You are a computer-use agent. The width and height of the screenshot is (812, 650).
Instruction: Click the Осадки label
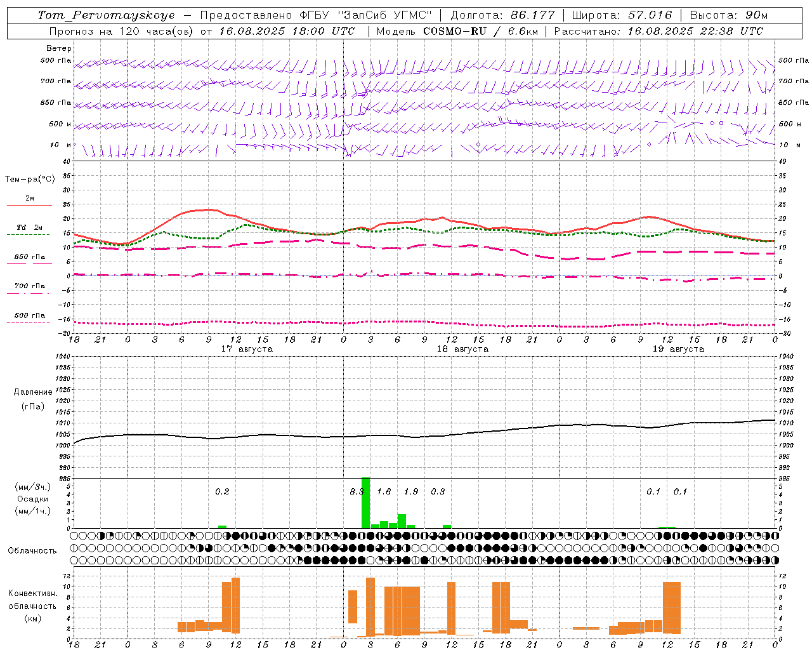(32, 499)
